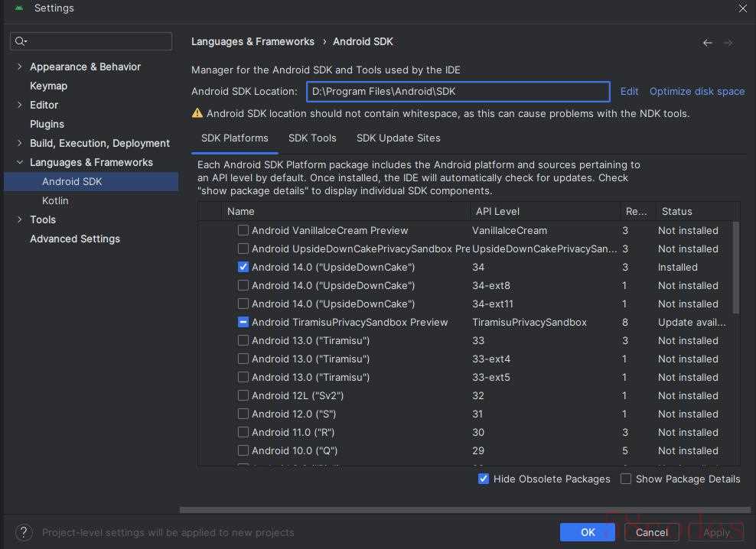This screenshot has width=756, height=549.
Task: Click 'VanillaIceCream' API level cell
Action: coord(510,231)
